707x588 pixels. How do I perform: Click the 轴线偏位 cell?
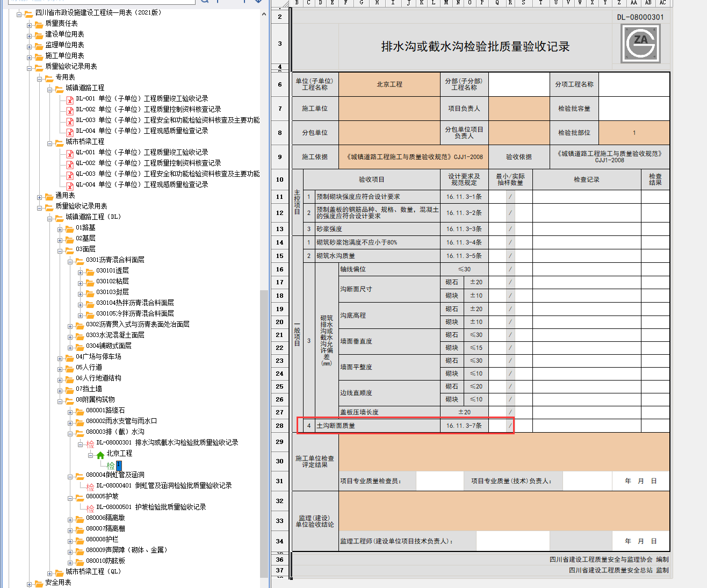(x=389, y=269)
